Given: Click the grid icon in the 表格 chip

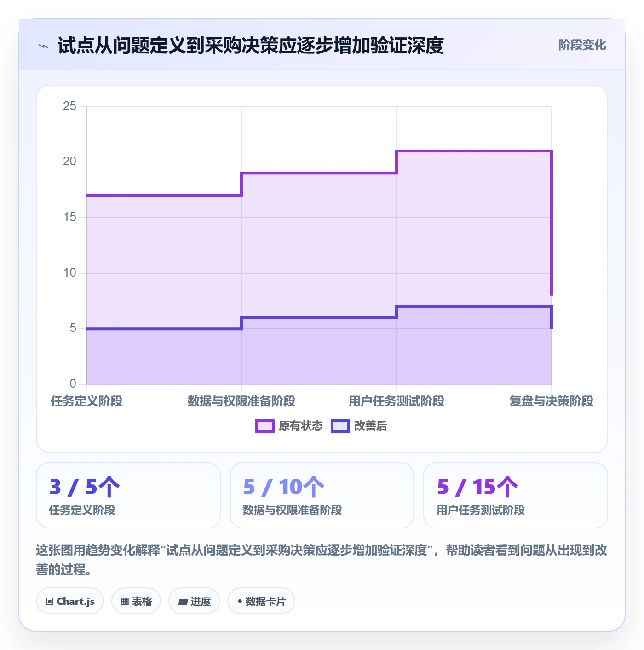Looking at the screenshot, I should (125, 601).
